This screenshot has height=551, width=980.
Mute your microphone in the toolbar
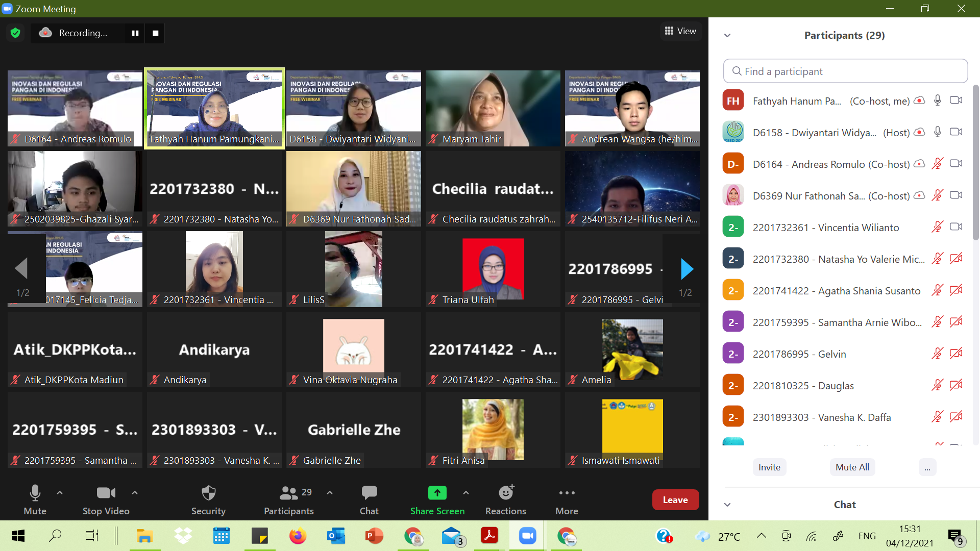(x=35, y=499)
